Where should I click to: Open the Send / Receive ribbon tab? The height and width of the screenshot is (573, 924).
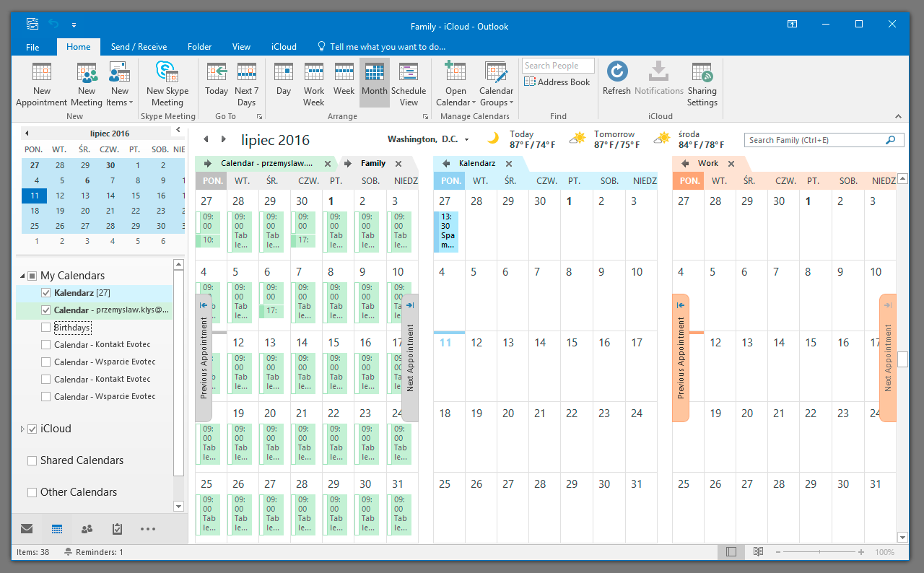[139, 47]
